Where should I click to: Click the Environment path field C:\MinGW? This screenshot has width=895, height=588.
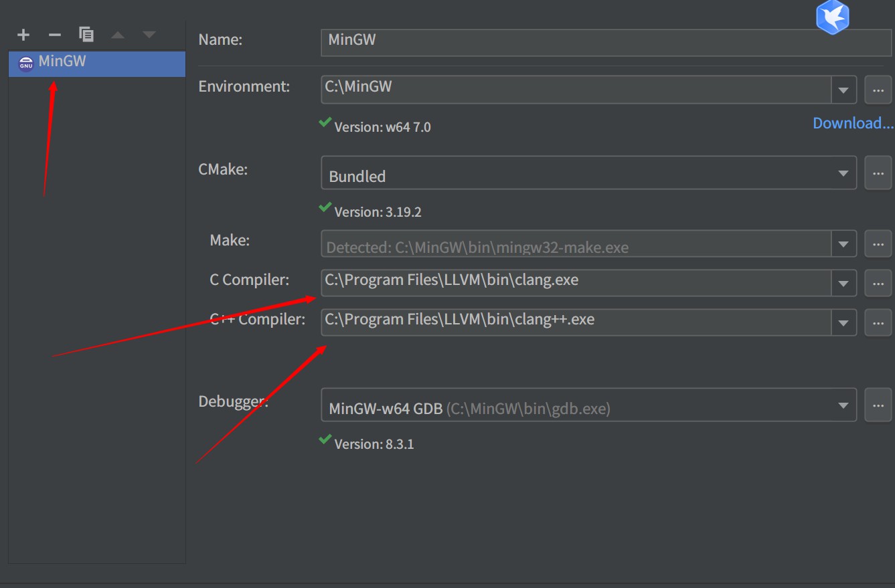pyautogui.click(x=576, y=88)
